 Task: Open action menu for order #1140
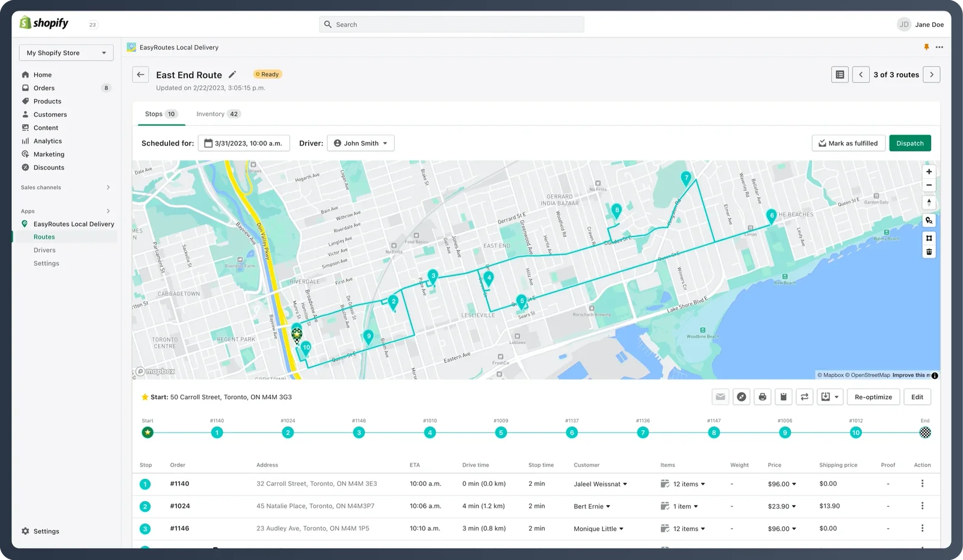coord(922,484)
